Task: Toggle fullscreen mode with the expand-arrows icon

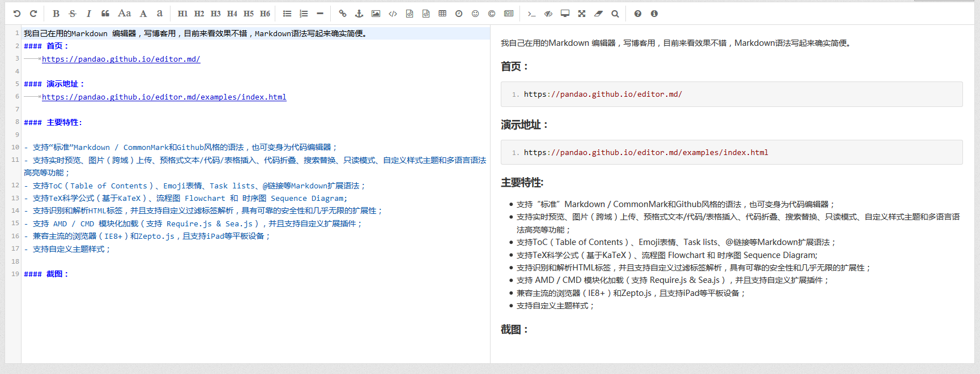Action: [582, 14]
